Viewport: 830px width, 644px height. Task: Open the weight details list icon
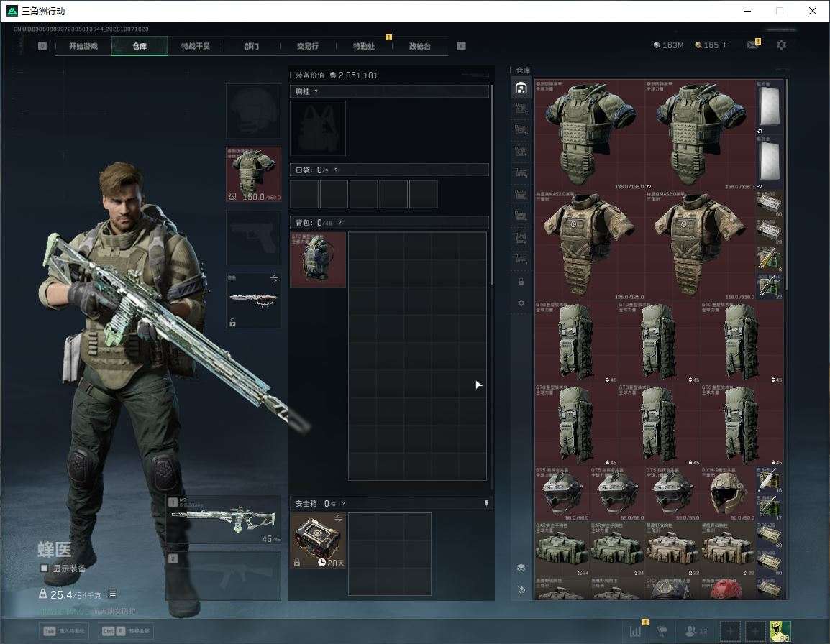(x=112, y=594)
